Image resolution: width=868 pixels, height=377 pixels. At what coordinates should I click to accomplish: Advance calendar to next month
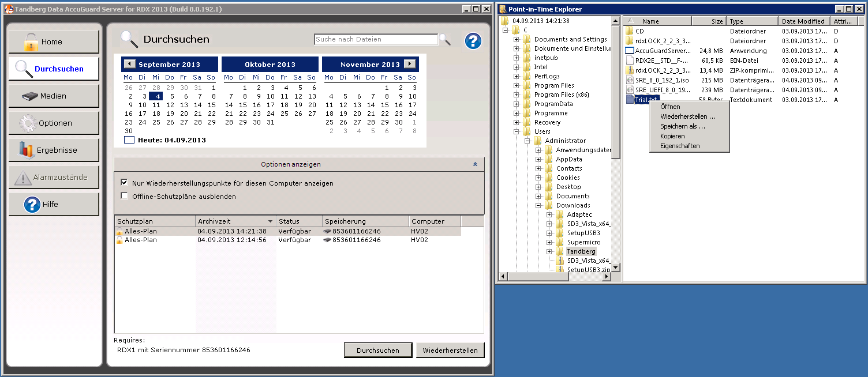click(x=409, y=64)
